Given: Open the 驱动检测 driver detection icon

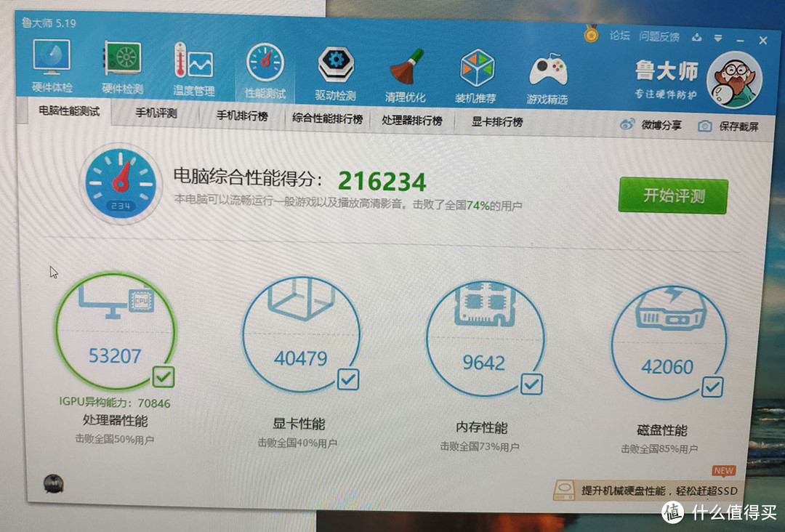Looking at the screenshot, I should tap(336, 73).
